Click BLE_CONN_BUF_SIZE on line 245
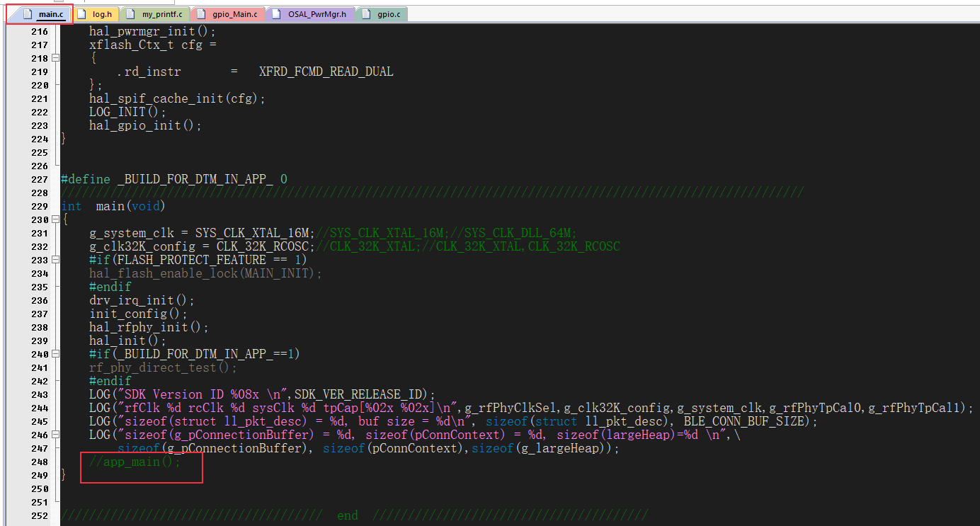The image size is (980, 526). (743, 421)
